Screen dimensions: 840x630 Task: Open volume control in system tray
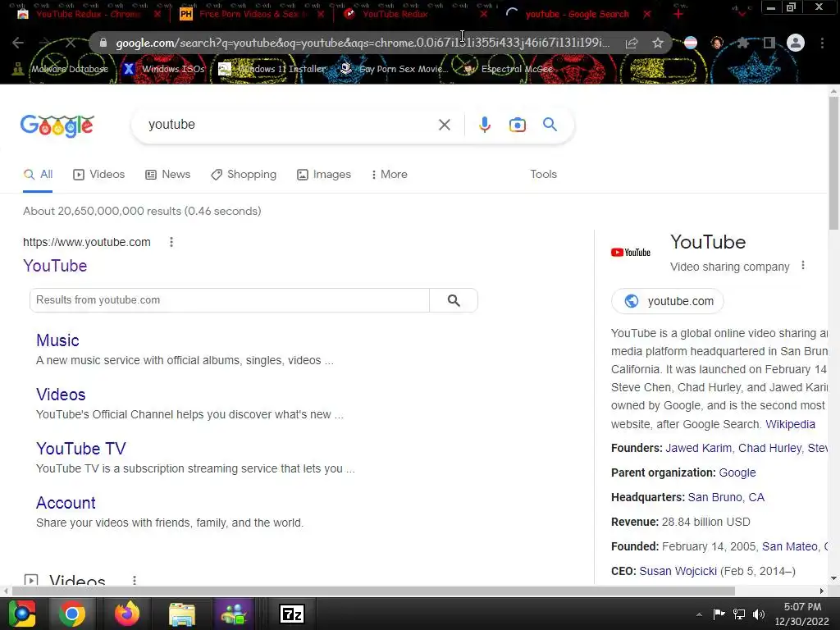[x=759, y=614]
